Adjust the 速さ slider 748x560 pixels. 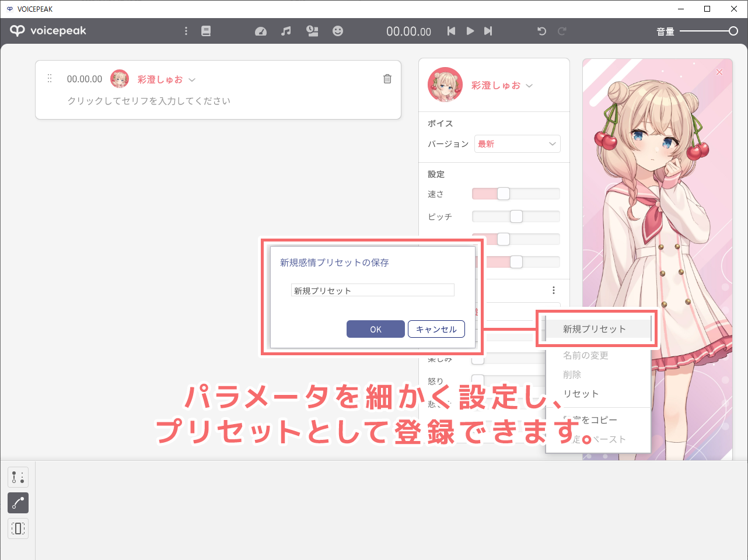516,194
